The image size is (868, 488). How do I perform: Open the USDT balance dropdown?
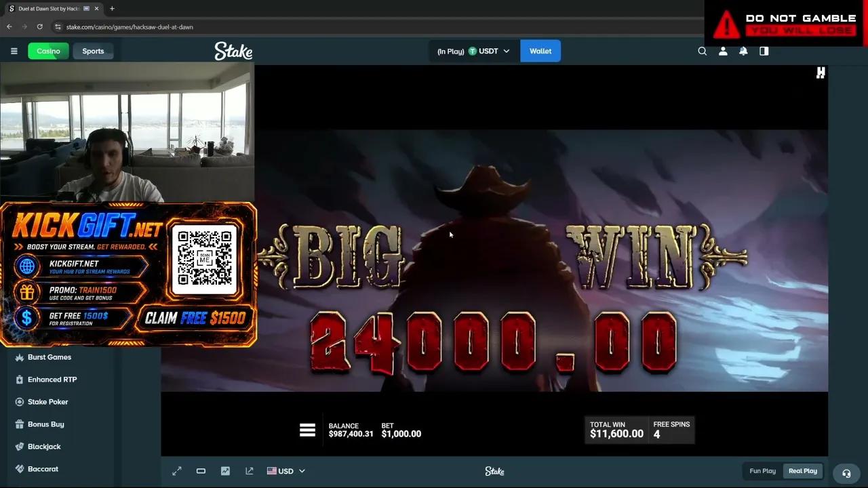pos(473,52)
